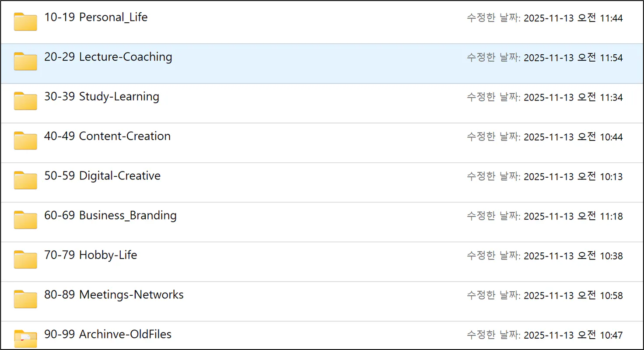Click the 20-29 Lecture-Coaching name text
The width and height of the screenshot is (644, 350).
point(108,57)
